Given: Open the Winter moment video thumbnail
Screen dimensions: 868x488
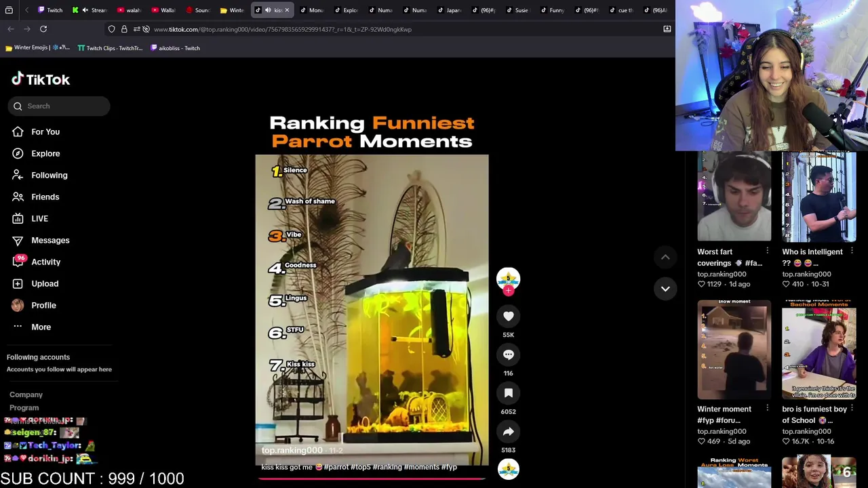Looking at the screenshot, I should click(734, 350).
